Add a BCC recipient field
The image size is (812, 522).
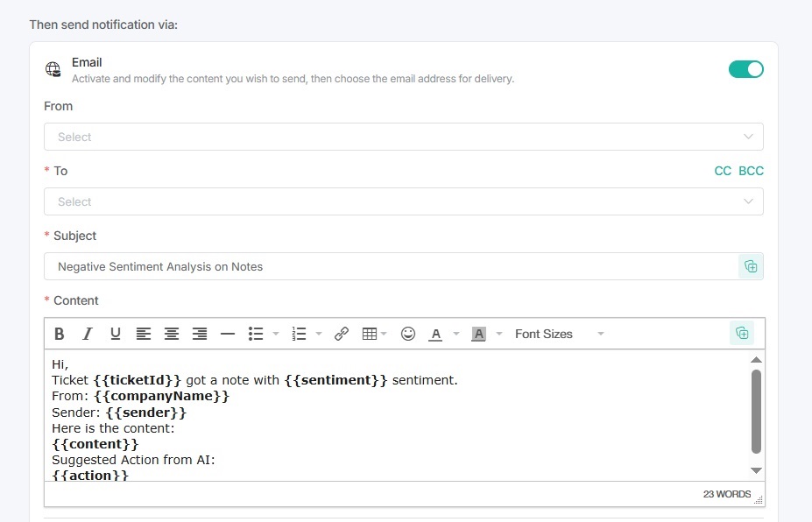751,171
